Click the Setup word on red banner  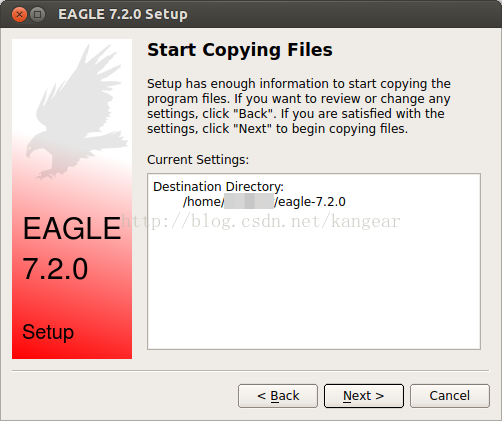pyautogui.click(x=48, y=332)
